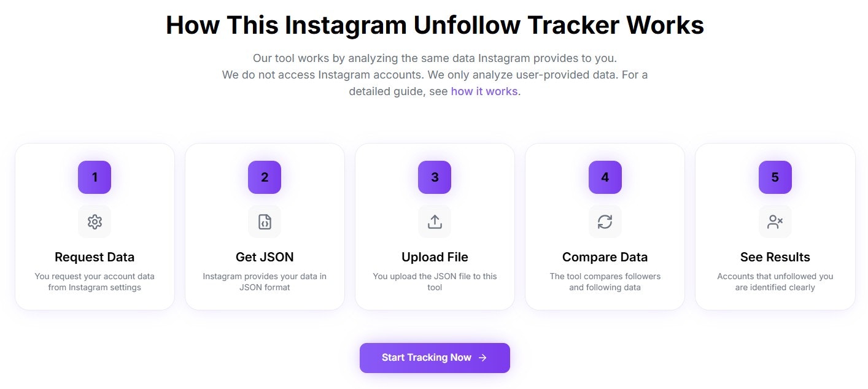This screenshot has height=389, width=868.
Task: Click the page title about Instagram Unfollow Tracker
Action: click(x=434, y=25)
